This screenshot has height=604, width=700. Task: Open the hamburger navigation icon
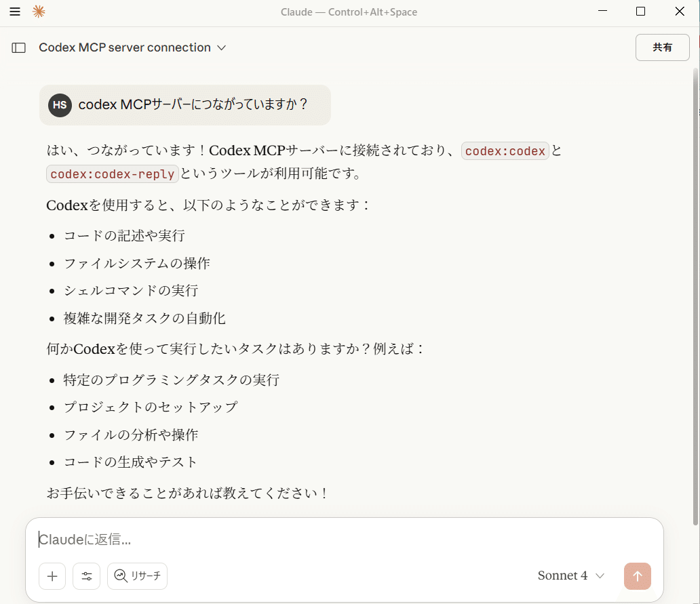click(x=15, y=12)
